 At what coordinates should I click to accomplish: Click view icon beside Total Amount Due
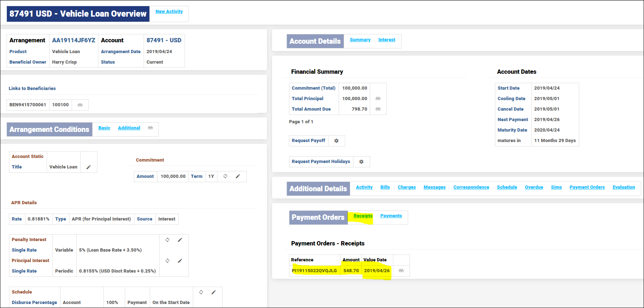[378, 109]
